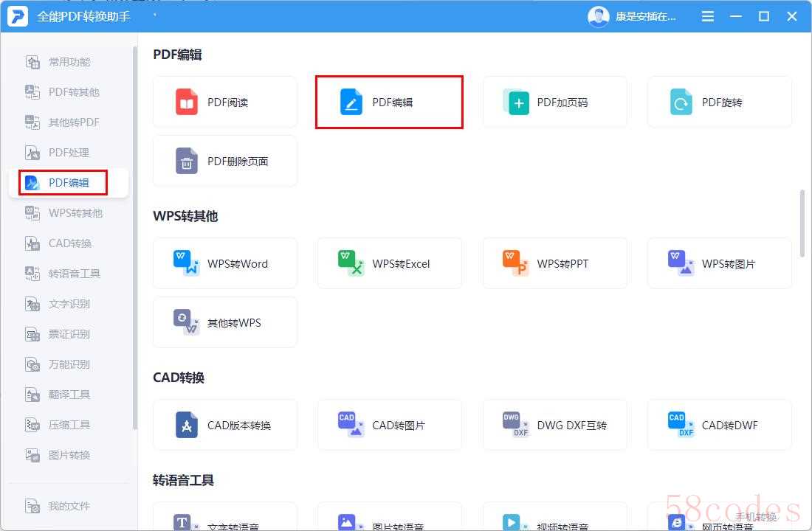Click the 转语音工具 section heading
Image resolution: width=812 pixels, height=531 pixels.
coord(183,480)
